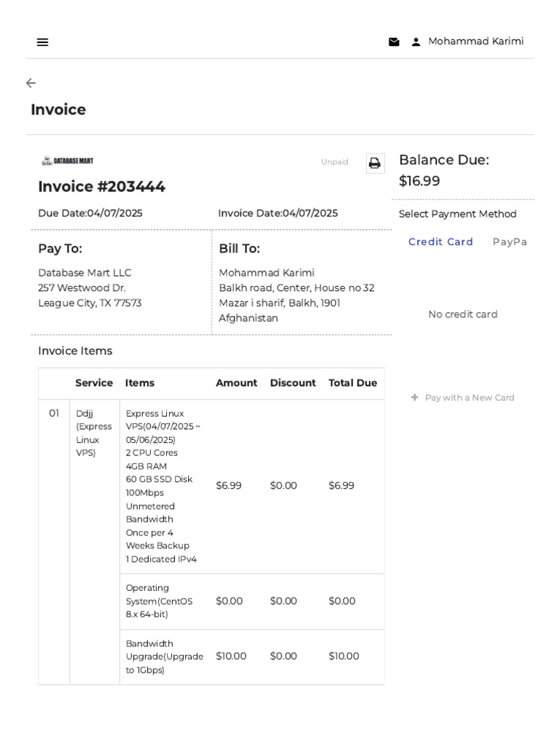This screenshot has height=747, width=560.
Task: Go back using the arrow icon
Action: [x=31, y=83]
